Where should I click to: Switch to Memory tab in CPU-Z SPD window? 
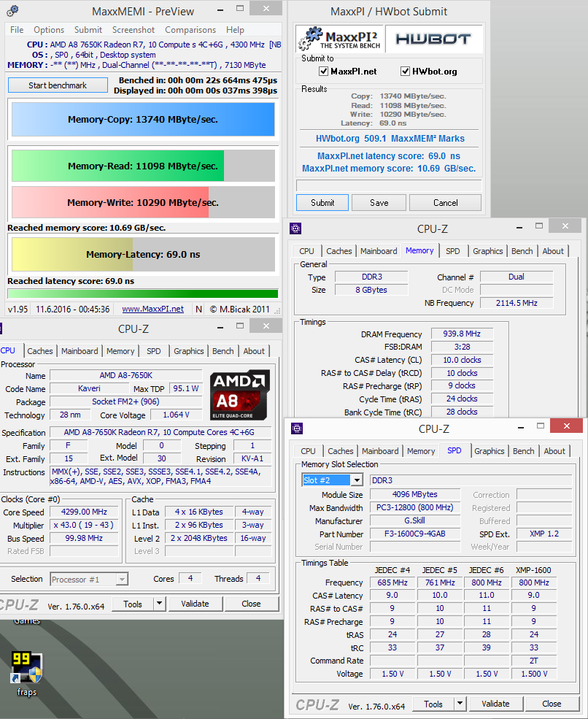point(421,451)
